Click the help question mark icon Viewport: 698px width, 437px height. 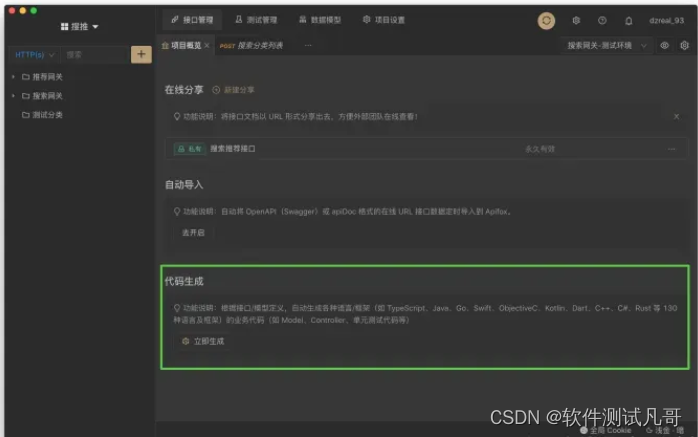tap(602, 20)
